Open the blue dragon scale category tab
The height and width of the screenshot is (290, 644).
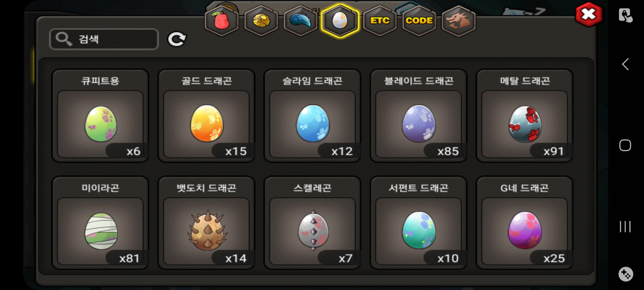(x=301, y=21)
